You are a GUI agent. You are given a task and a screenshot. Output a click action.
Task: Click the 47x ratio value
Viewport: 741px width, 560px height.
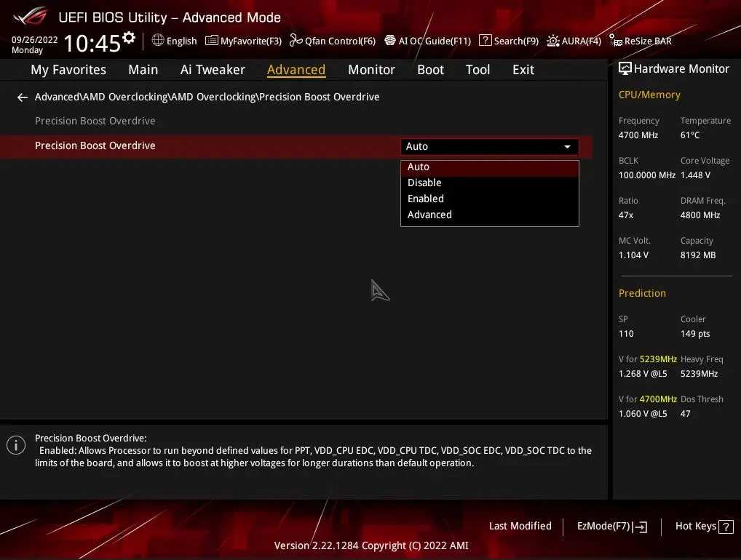pyautogui.click(x=626, y=215)
